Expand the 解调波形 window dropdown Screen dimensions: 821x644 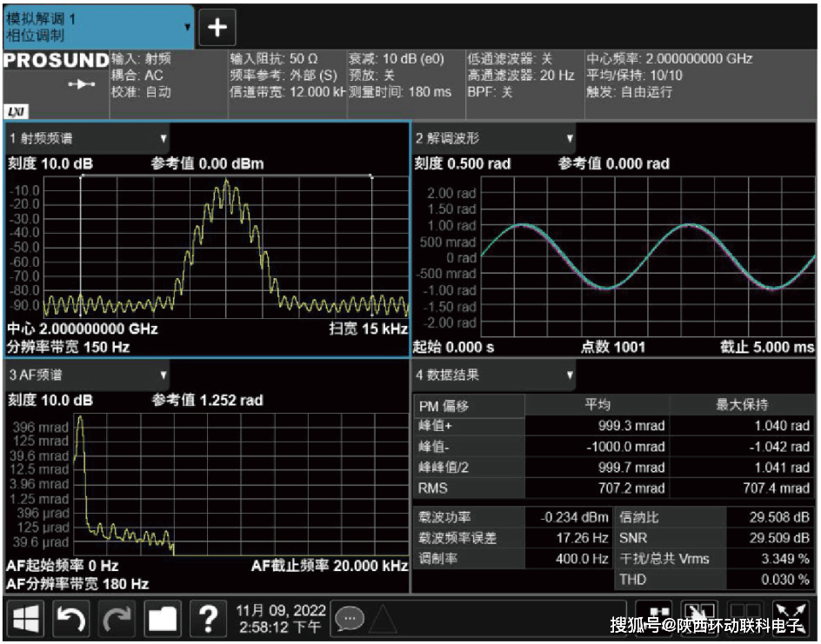point(570,138)
